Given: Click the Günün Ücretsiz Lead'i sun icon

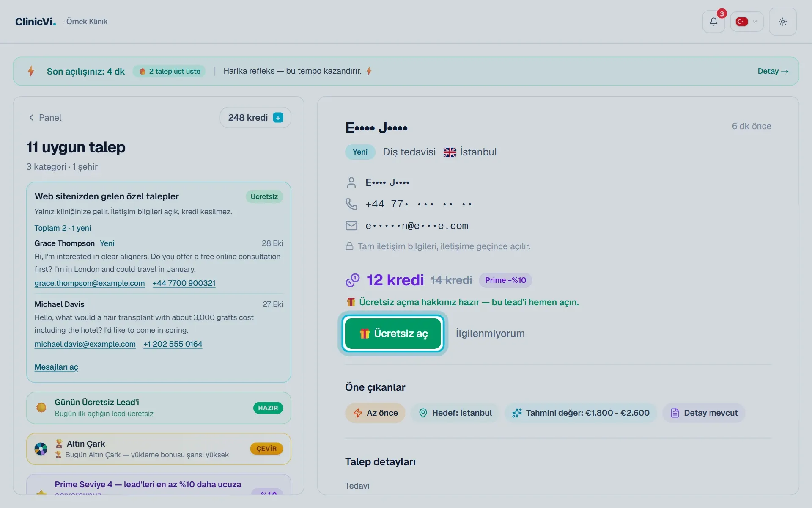Looking at the screenshot, I should click(41, 408).
